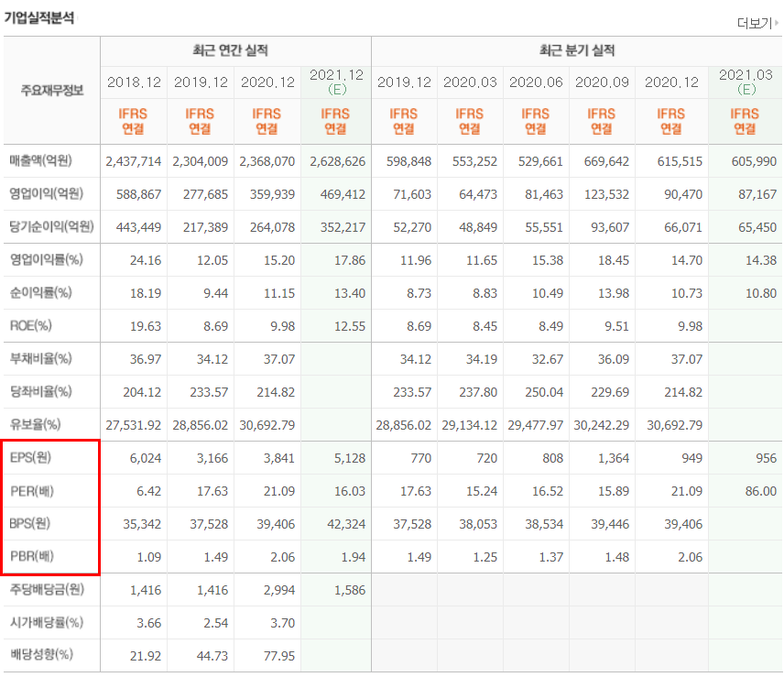The width and height of the screenshot is (784, 677).
Task: Select quarterly EPS 1,364
Action: pos(614,458)
